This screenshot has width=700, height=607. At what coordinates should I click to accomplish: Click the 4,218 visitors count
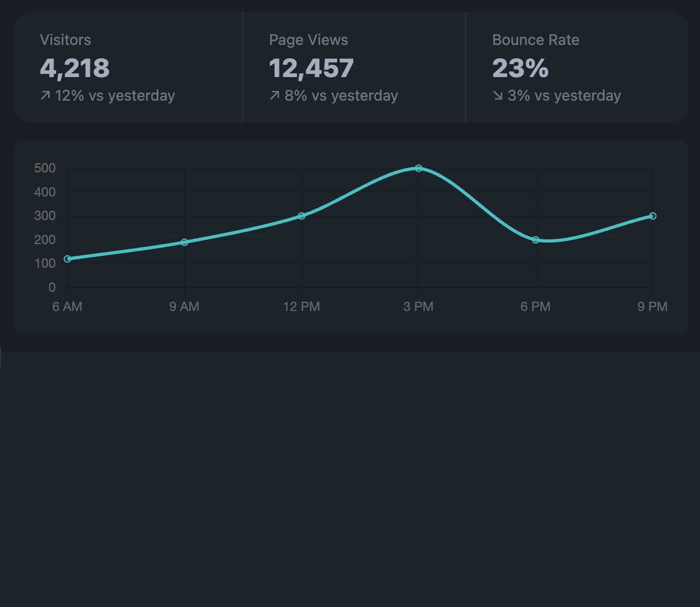75,68
